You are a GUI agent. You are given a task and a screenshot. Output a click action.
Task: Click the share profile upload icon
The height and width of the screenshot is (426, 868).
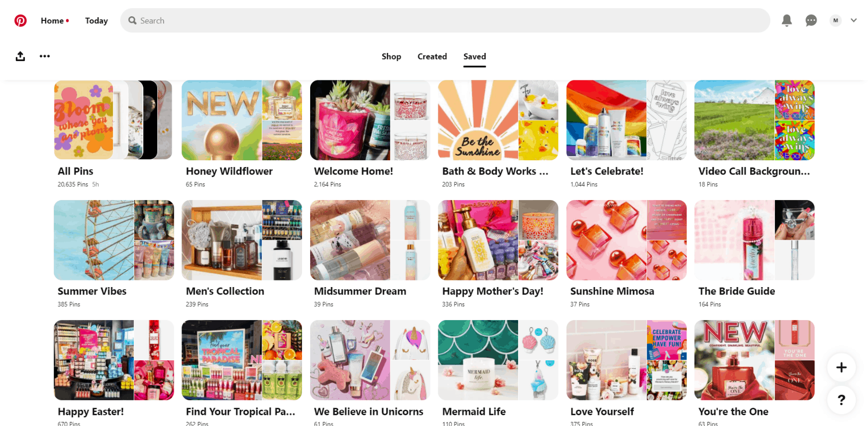20,56
